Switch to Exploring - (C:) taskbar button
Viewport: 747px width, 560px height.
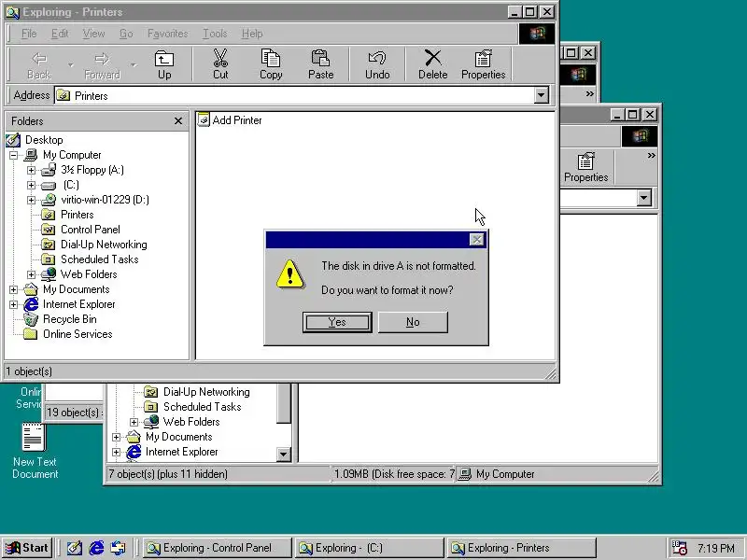click(x=368, y=548)
